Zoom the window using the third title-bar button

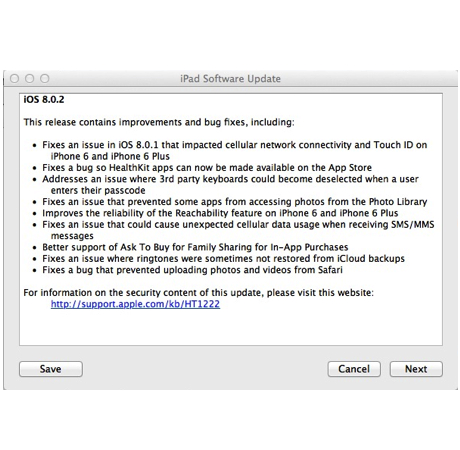pos(45,79)
